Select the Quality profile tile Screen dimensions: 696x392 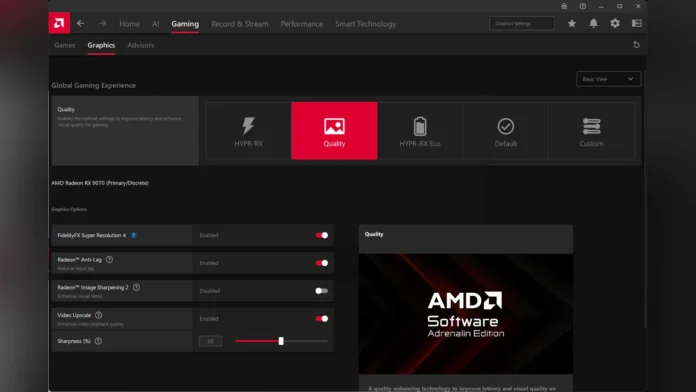tap(334, 131)
